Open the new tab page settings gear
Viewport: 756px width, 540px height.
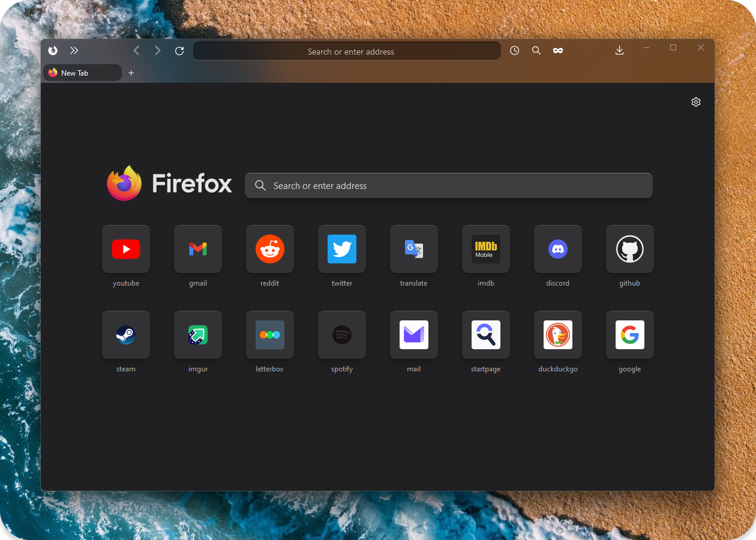tap(696, 102)
